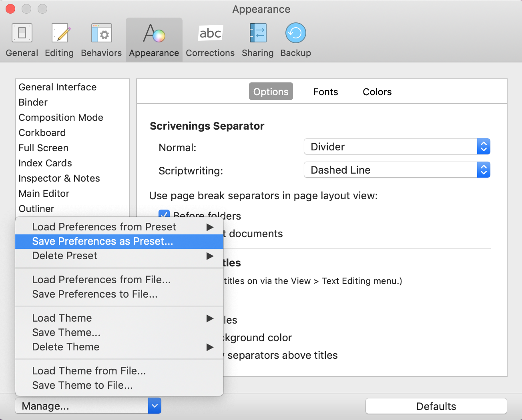Open the Backup preferences icon
This screenshot has width=522, height=420.
pyautogui.click(x=296, y=33)
